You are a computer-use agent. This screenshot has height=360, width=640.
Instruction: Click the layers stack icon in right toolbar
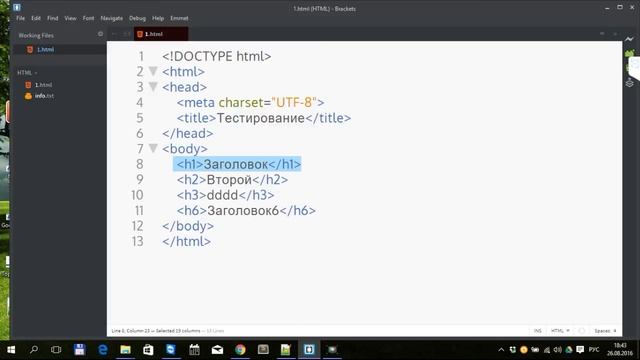click(x=629, y=83)
